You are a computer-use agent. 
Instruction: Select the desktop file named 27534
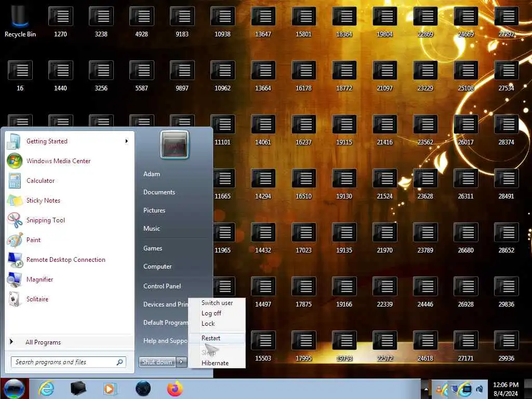point(506,76)
